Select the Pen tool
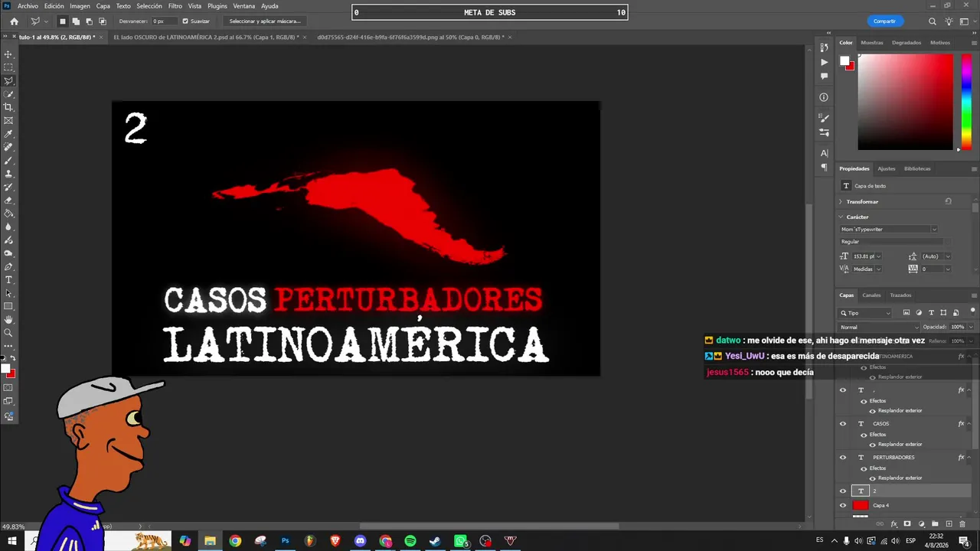This screenshot has width=980, height=551. pos(8,266)
